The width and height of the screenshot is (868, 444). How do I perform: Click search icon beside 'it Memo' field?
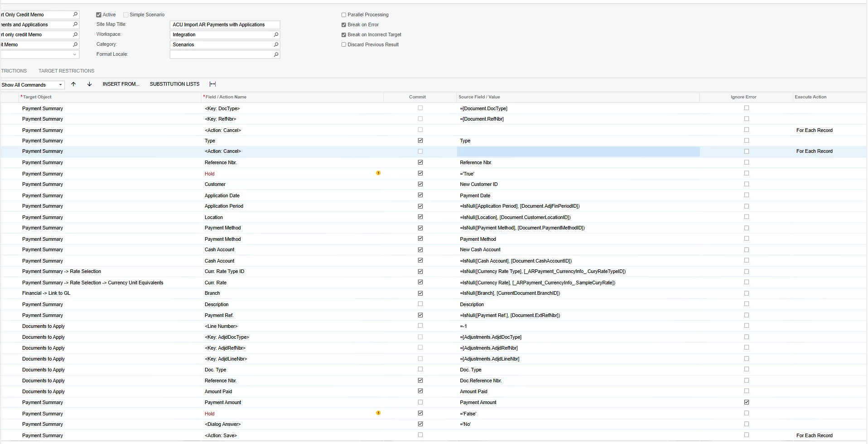tap(75, 44)
